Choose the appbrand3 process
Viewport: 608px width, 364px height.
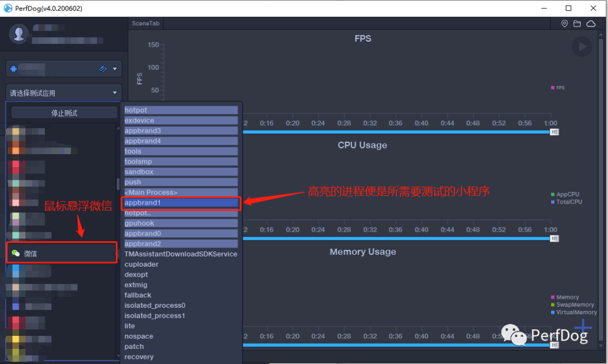tap(181, 131)
